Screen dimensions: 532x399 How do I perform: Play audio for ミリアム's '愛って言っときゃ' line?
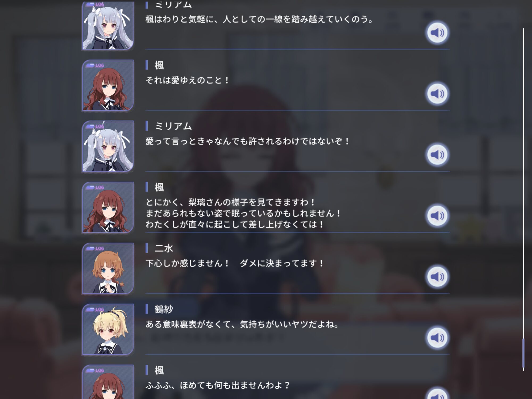point(437,155)
